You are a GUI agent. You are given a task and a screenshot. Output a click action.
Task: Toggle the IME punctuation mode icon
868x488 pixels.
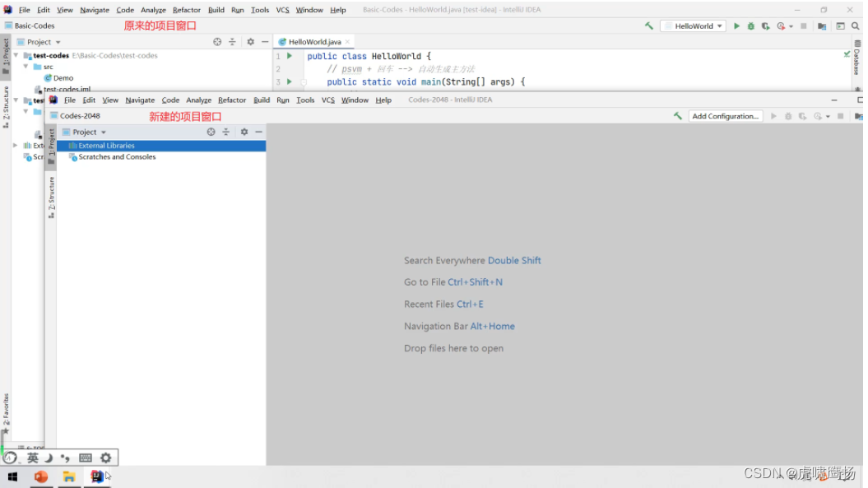[65, 458]
